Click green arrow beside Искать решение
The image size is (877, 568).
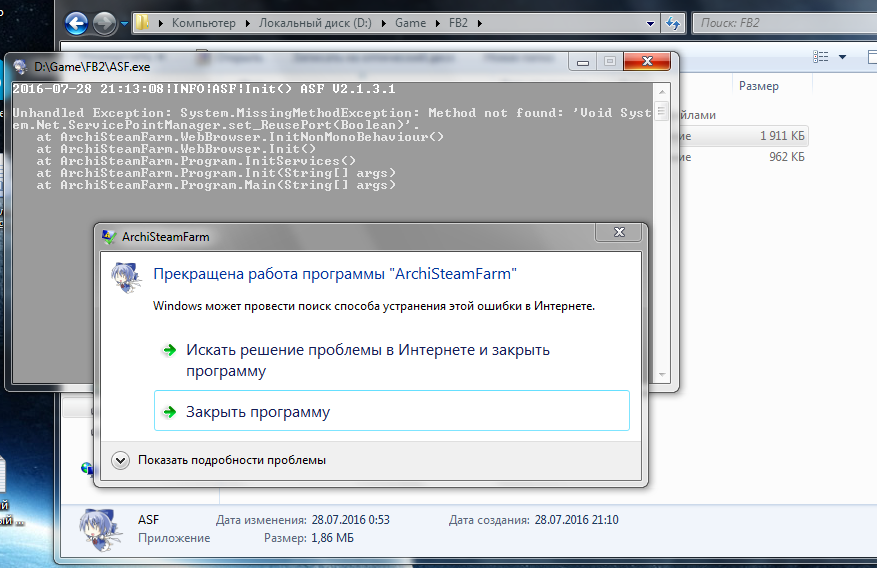pos(169,351)
